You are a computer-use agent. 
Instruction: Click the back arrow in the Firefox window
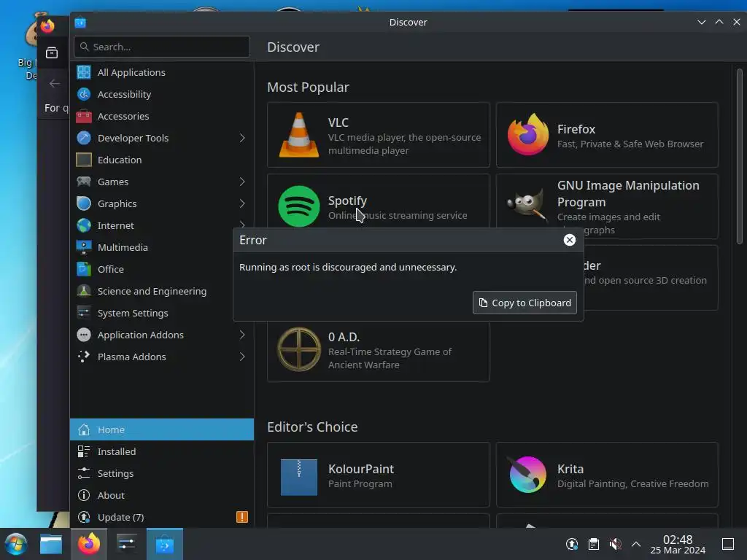[x=55, y=83]
